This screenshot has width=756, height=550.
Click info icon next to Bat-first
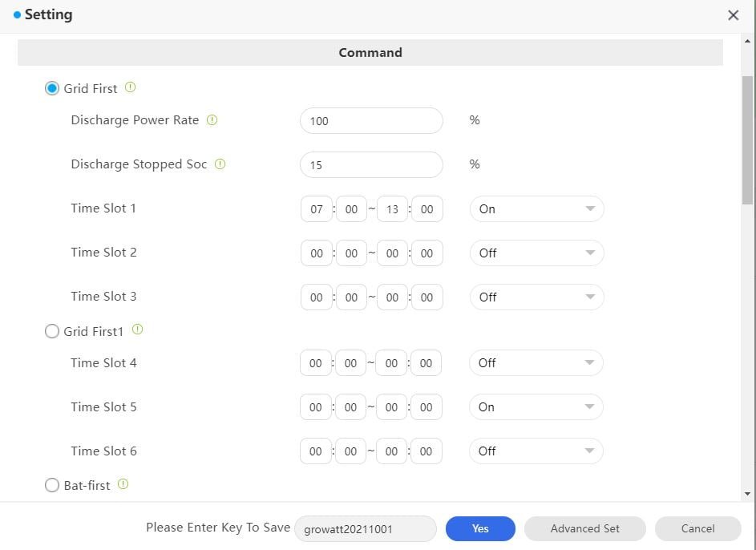point(123,484)
